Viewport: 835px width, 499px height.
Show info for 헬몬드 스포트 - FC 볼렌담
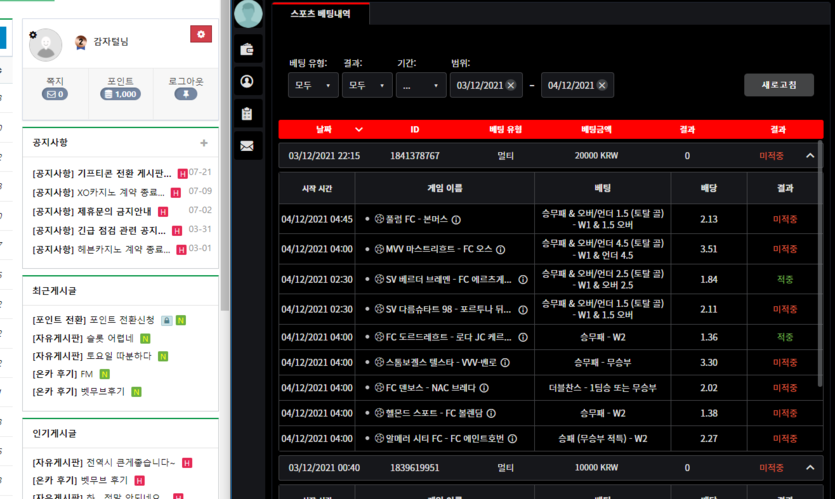pos(491,413)
